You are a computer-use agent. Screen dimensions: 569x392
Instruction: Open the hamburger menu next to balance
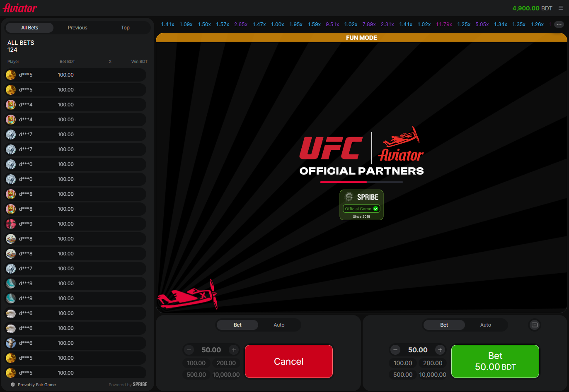pos(560,8)
